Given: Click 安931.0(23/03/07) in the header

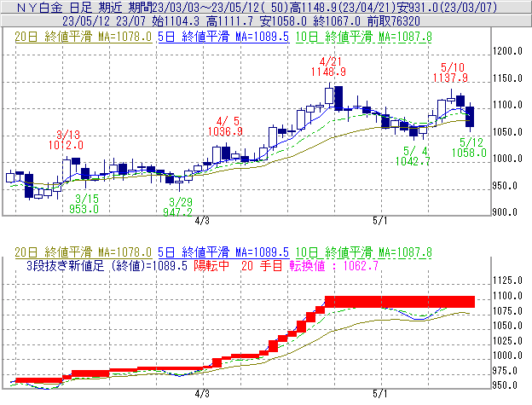Looking at the screenshot, I should coord(447,7).
